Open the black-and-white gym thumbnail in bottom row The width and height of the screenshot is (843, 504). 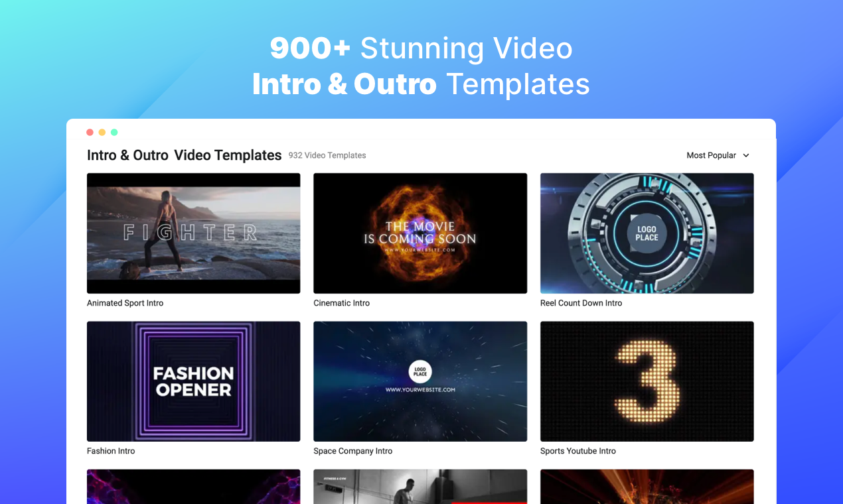point(420,487)
